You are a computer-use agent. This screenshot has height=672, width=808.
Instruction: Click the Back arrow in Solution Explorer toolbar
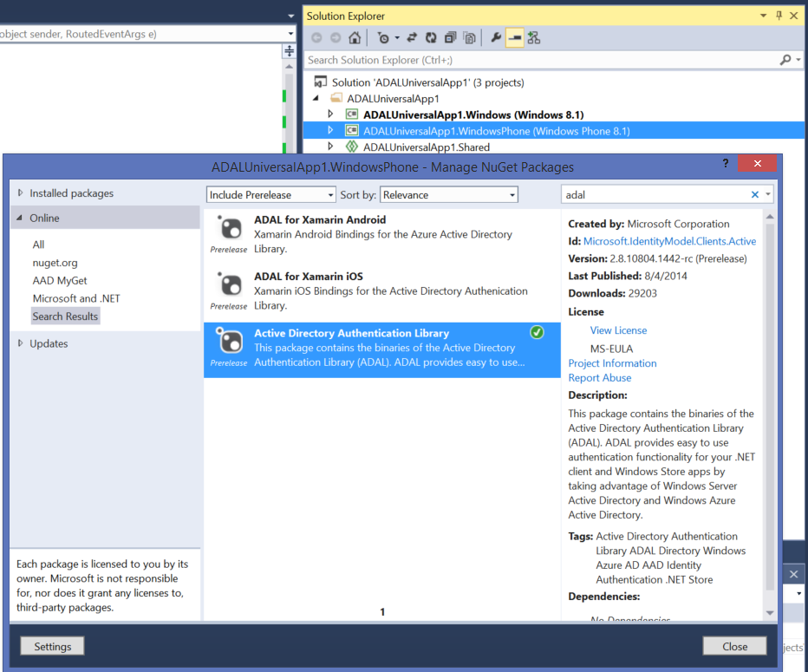(316, 37)
